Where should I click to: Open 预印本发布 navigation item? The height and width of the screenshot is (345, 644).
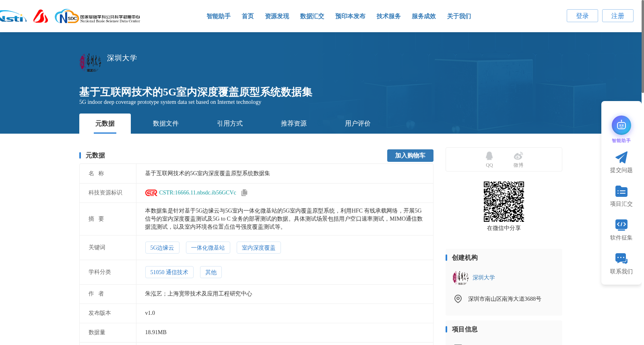(350, 16)
